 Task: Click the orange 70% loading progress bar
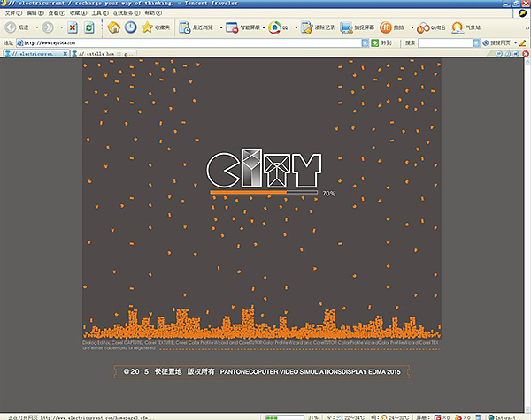click(x=264, y=192)
